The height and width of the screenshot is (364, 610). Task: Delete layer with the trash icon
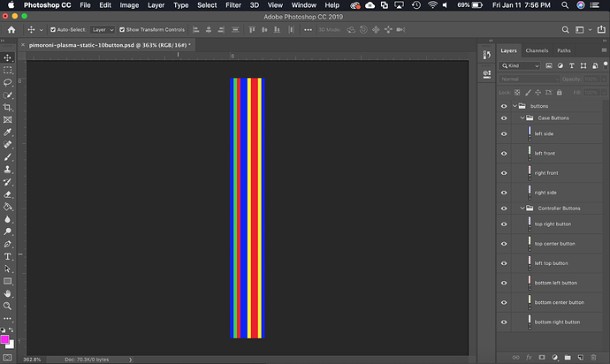[593, 357]
